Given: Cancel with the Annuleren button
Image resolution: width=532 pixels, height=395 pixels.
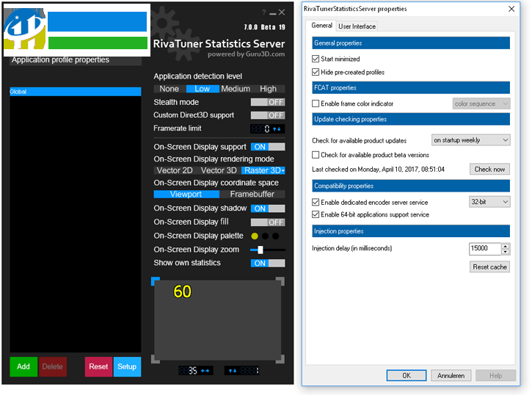Looking at the screenshot, I should pos(451,376).
